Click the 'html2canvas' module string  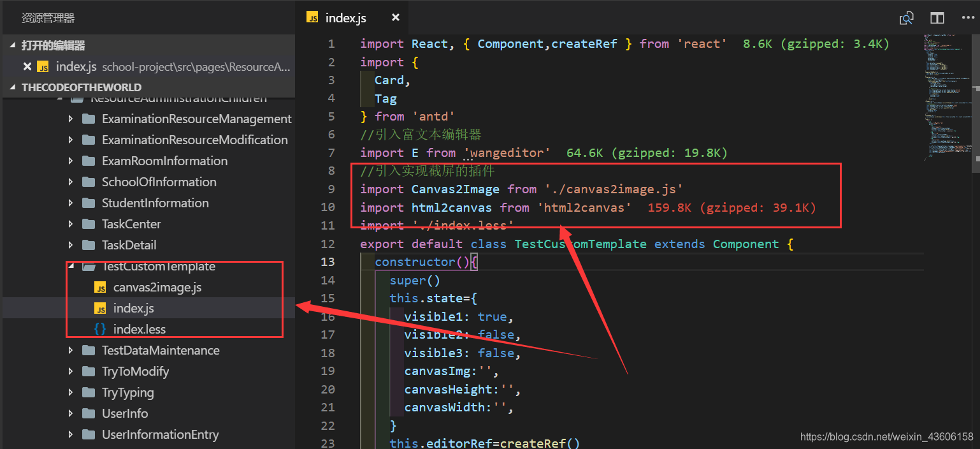[x=584, y=207]
